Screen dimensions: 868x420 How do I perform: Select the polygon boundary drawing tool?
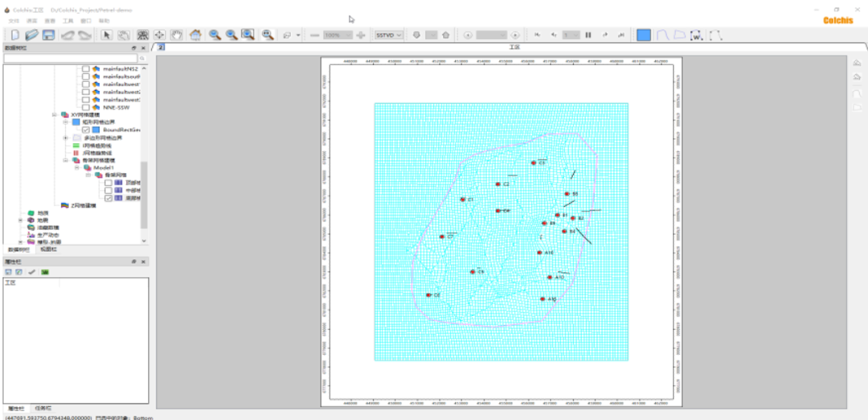680,35
